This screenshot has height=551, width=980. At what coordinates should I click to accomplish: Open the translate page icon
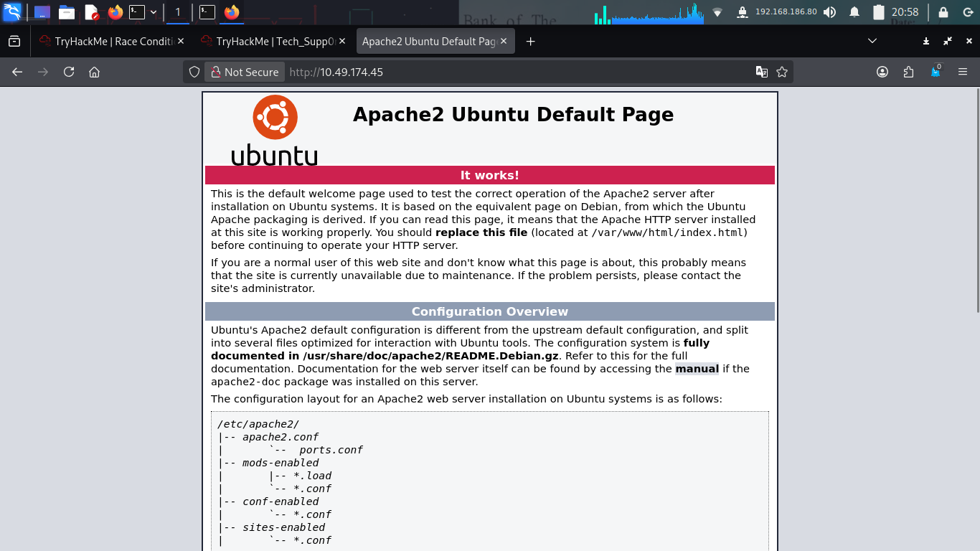point(762,72)
